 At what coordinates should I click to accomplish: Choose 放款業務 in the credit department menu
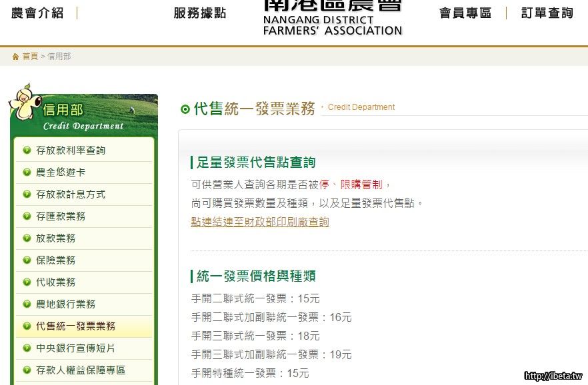(56, 238)
